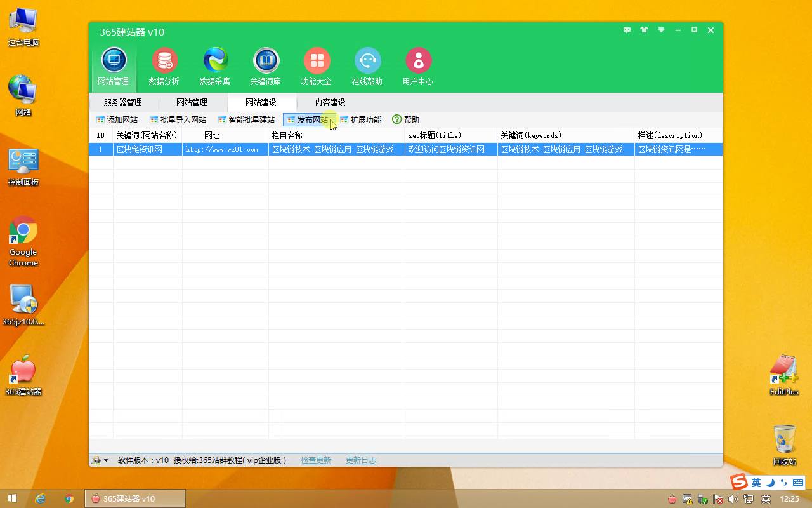Launch Internet Explorer from the taskbar

pyautogui.click(x=41, y=498)
